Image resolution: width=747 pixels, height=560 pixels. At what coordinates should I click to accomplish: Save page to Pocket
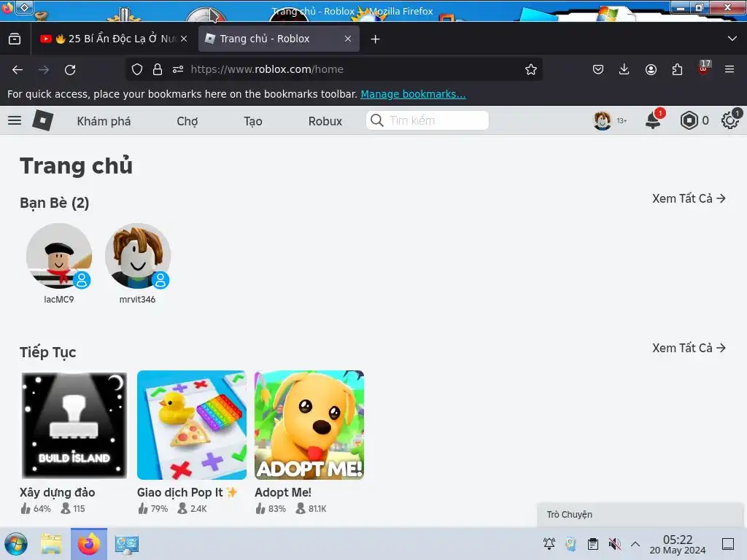point(598,69)
